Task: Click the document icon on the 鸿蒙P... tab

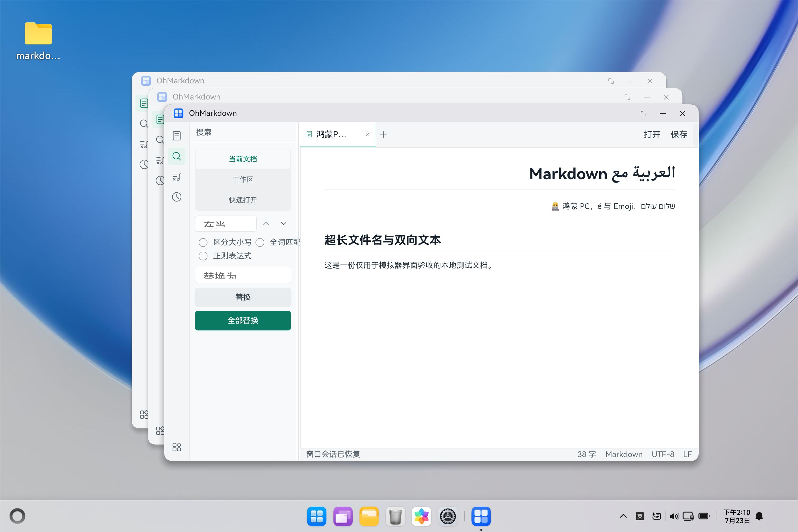Action: click(309, 134)
